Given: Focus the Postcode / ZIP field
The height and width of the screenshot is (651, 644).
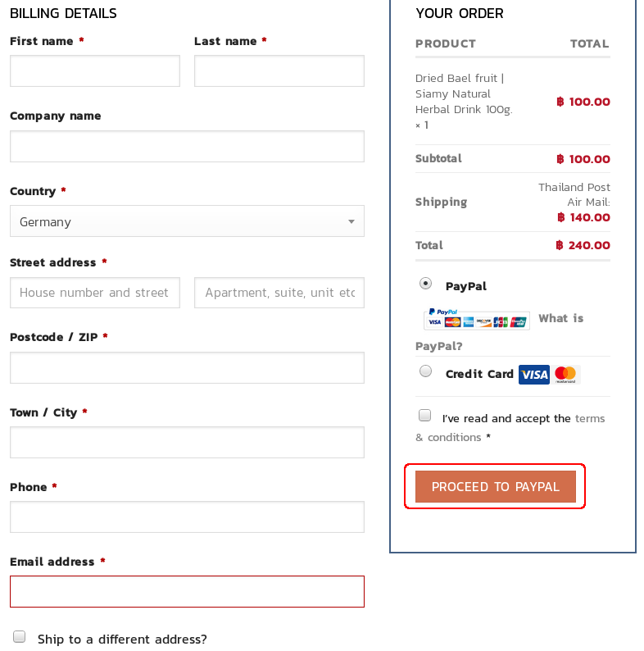Looking at the screenshot, I should pos(187,368).
